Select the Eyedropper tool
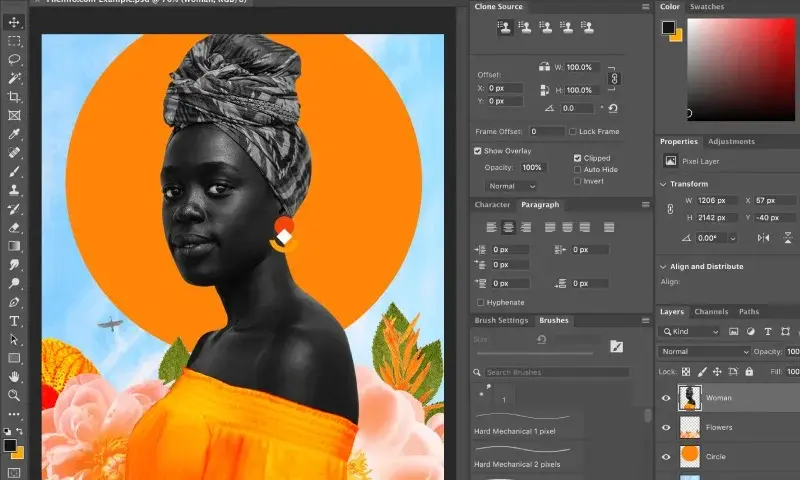Screen dimensions: 800x480 point(14,134)
